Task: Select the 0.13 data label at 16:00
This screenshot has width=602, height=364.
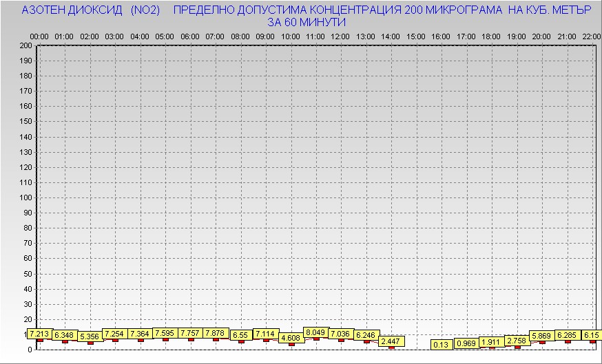Action: tap(442, 344)
